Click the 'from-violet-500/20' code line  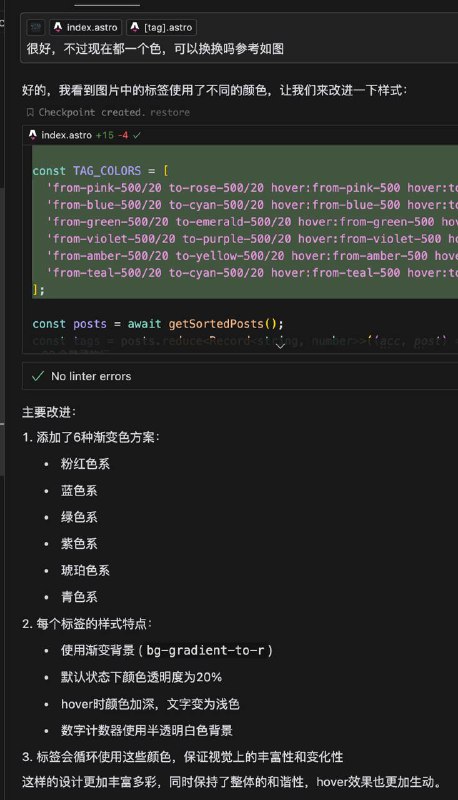pyautogui.click(x=252, y=238)
